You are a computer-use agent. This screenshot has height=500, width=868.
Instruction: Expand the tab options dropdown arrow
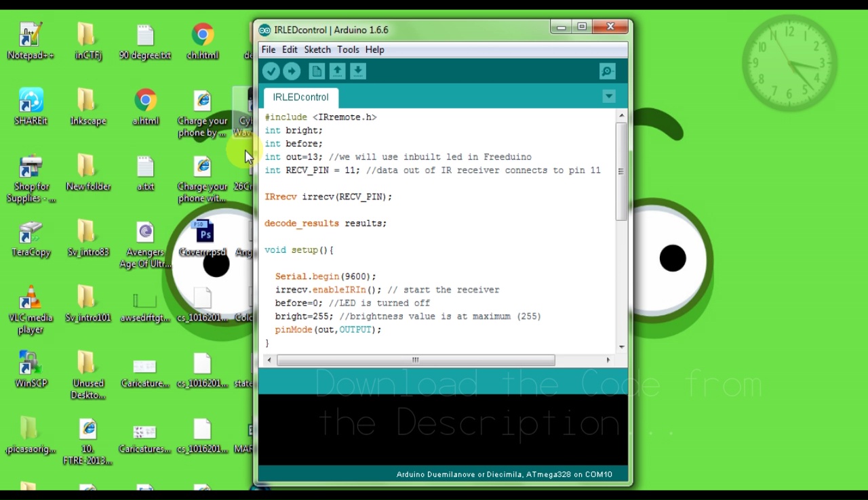click(x=608, y=96)
